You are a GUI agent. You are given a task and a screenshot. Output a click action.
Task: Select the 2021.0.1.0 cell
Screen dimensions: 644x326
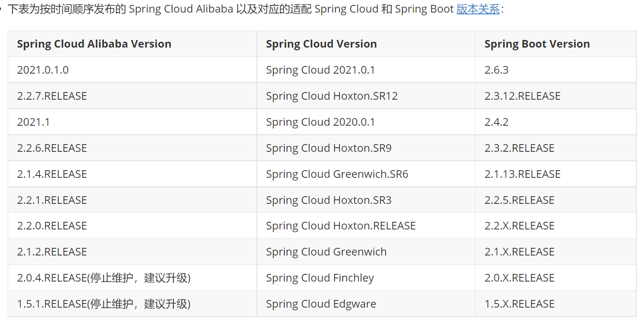pyautogui.click(x=132, y=70)
